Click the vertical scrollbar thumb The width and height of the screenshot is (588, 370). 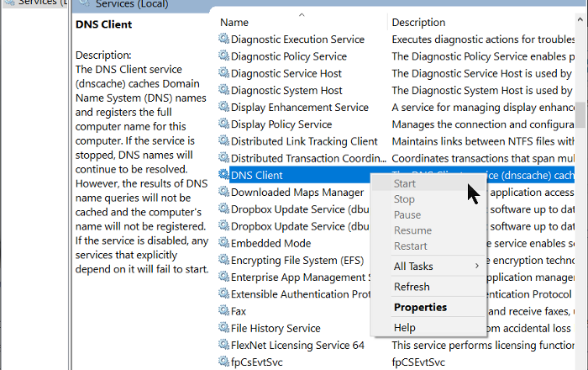pos(580,111)
